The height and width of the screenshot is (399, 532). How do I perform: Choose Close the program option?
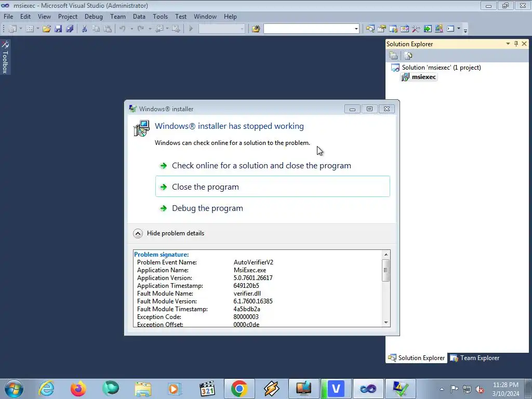(272, 187)
